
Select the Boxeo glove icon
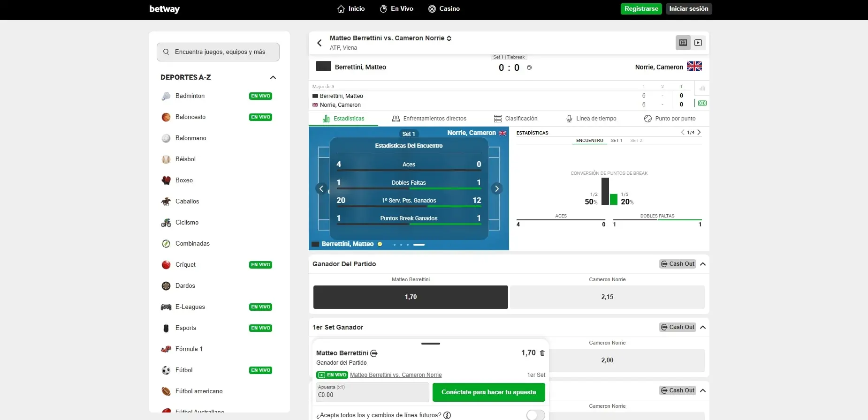166,180
